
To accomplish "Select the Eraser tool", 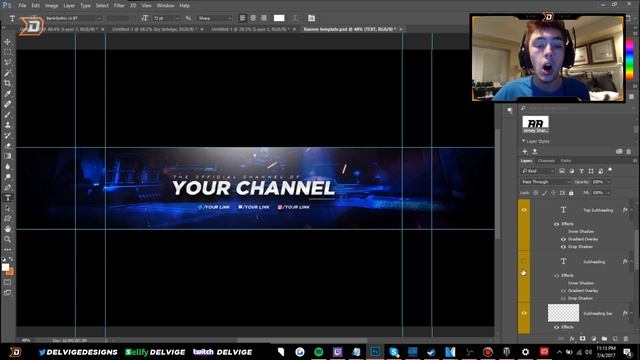I will tap(7, 146).
